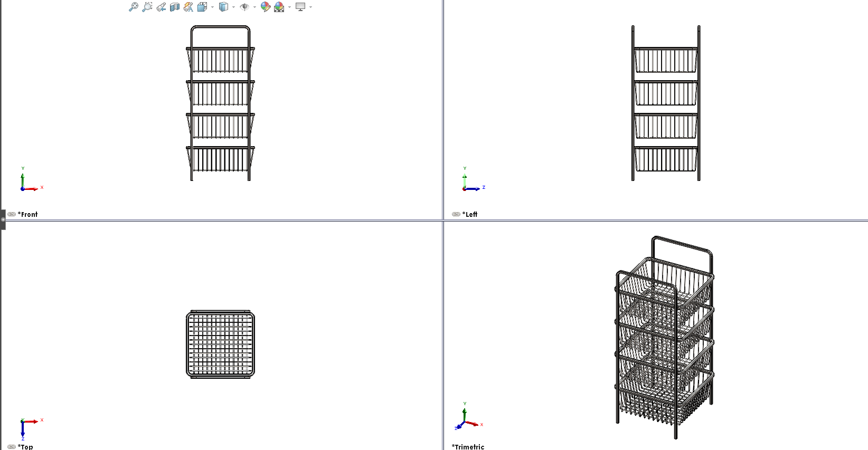Open Dynamic Annotation Views icon

coord(188,7)
